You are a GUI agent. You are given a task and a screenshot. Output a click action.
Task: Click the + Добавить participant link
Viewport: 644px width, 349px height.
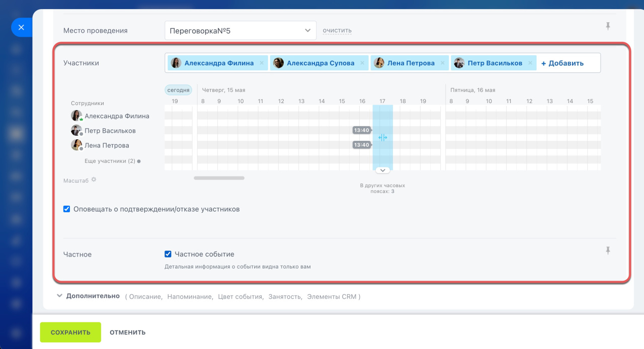(562, 63)
